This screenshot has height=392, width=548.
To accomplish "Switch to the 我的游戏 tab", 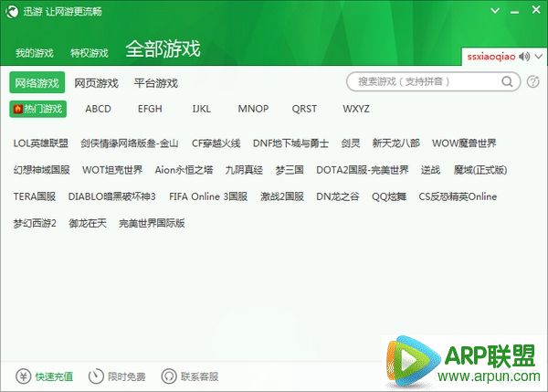I will click(x=35, y=53).
